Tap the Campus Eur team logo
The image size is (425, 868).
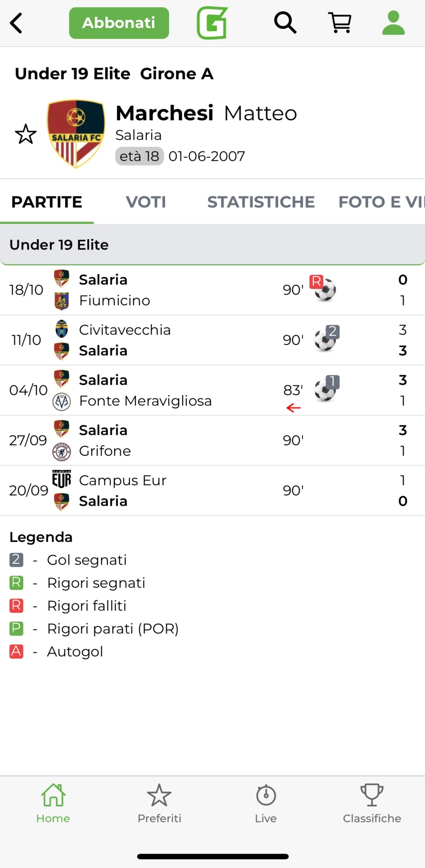61,480
